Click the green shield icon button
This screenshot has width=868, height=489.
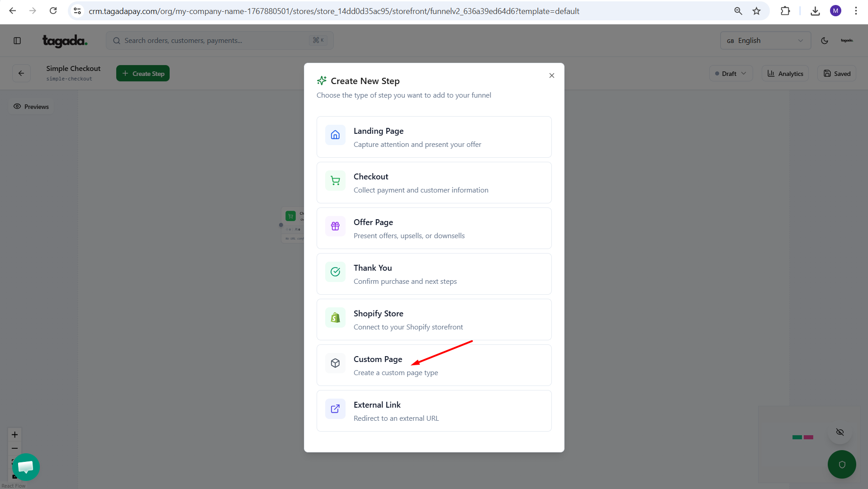pos(841,464)
